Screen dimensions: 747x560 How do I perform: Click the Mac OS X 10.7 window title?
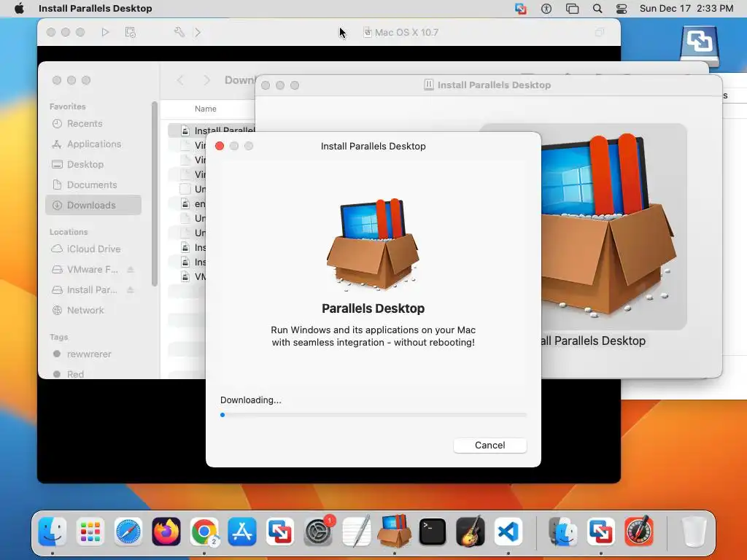coord(406,32)
